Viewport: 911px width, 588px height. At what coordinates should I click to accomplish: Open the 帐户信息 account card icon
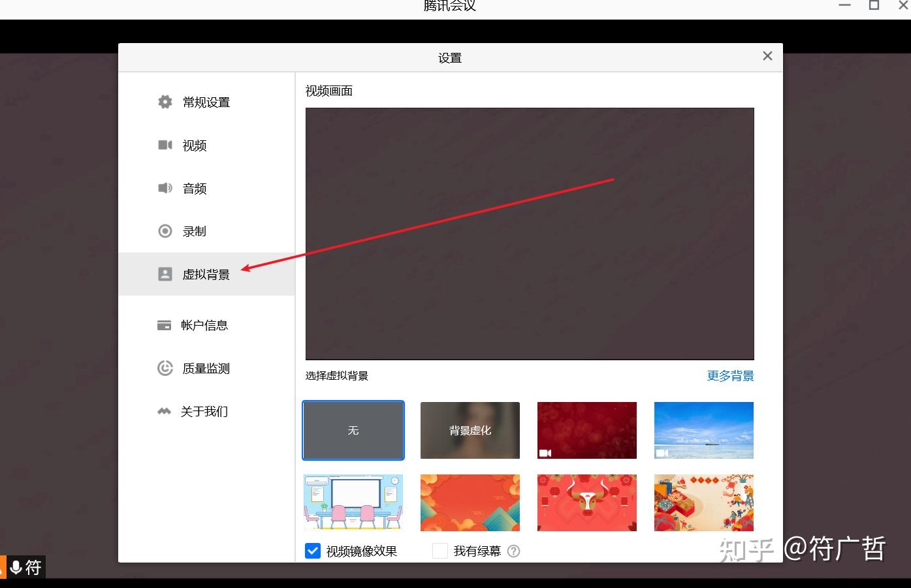tap(165, 325)
